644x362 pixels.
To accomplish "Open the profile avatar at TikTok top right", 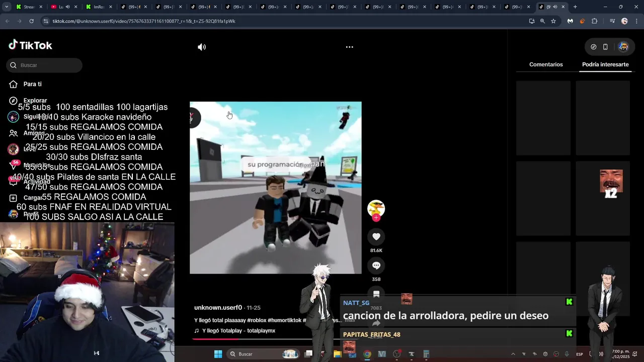I will tap(623, 47).
